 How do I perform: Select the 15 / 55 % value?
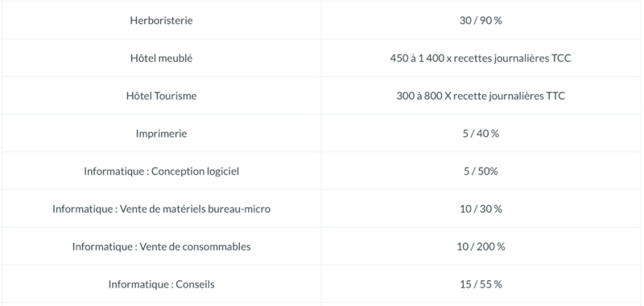tap(481, 284)
